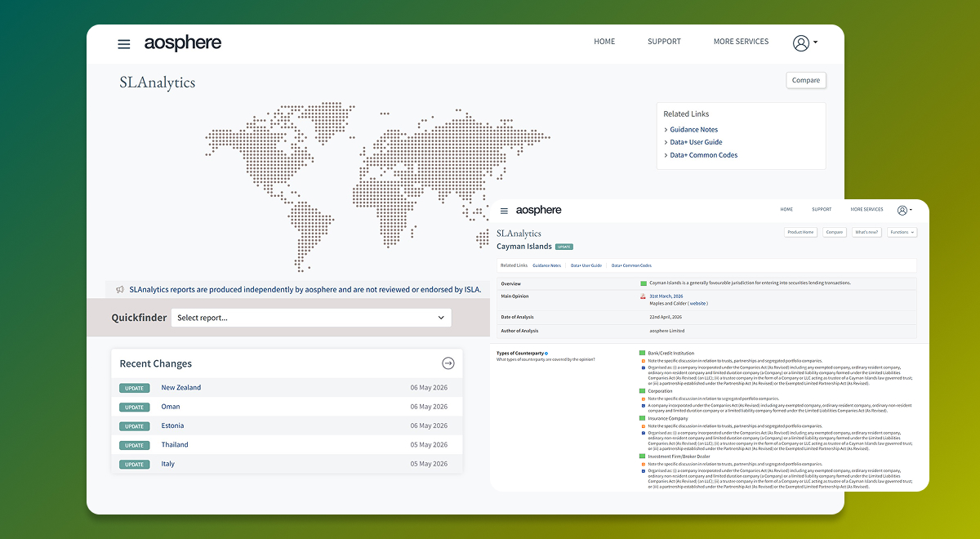
Task: Click the '05 May 2026' date in Italy row
Action: point(429,464)
